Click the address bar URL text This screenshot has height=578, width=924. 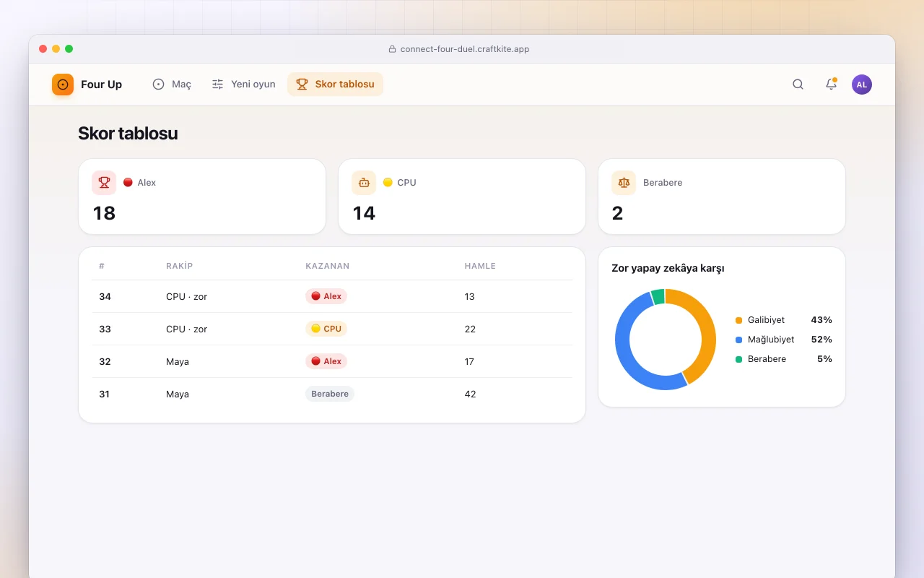465,49
